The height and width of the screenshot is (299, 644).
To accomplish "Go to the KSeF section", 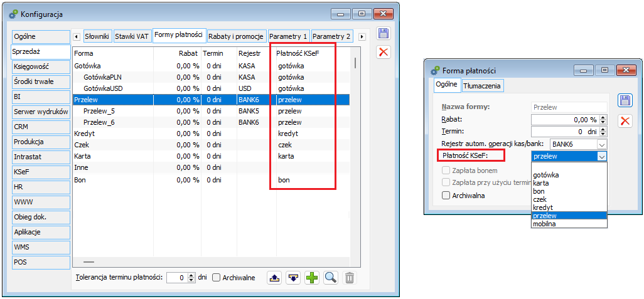I will [x=40, y=172].
